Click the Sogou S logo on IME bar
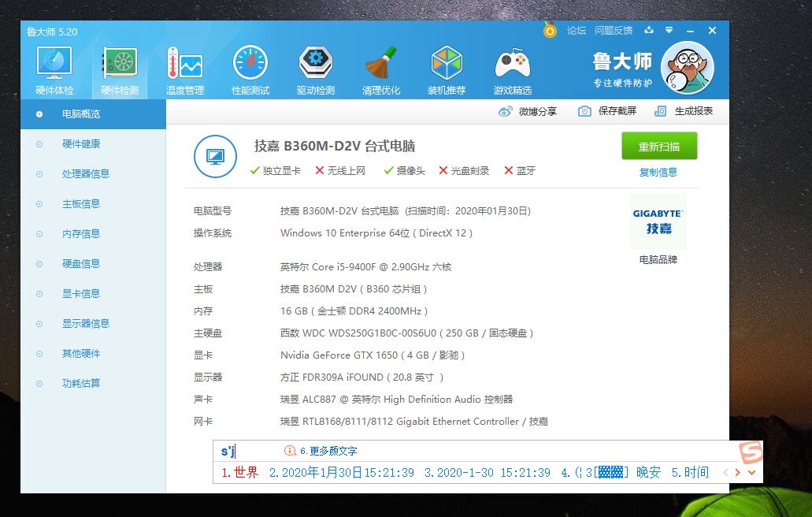Image resolution: width=812 pixels, height=517 pixels. (x=751, y=452)
